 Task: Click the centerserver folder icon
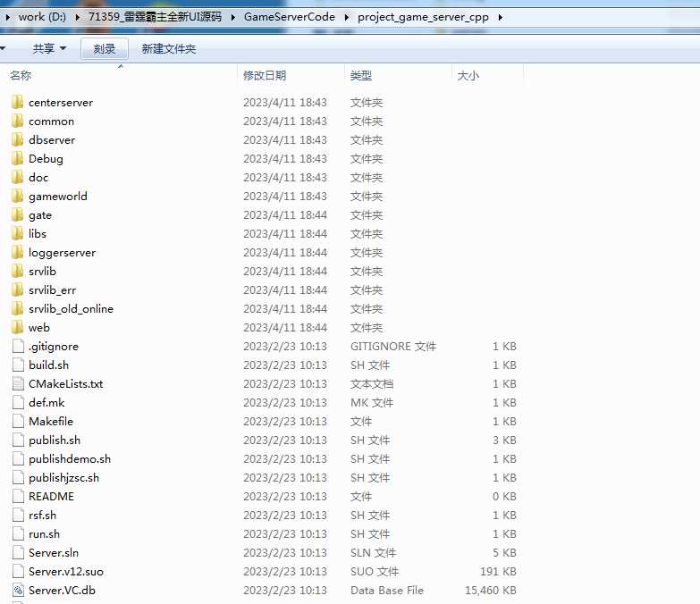[x=18, y=103]
